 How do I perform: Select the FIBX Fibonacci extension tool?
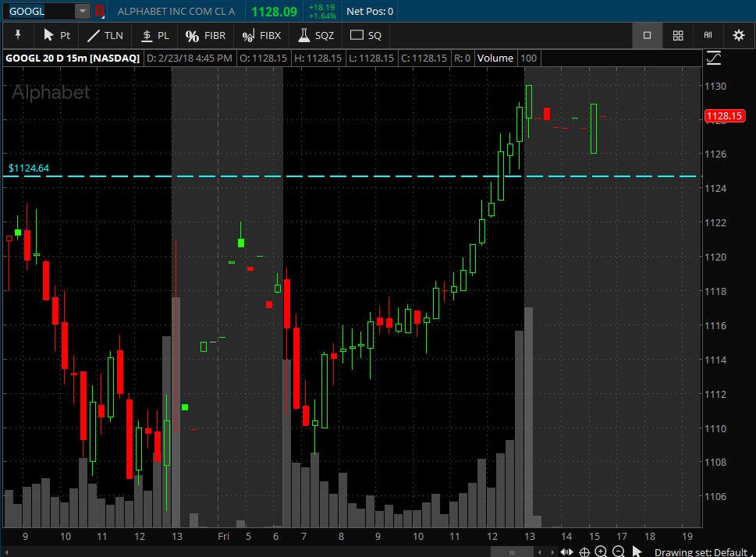[x=261, y=35]
